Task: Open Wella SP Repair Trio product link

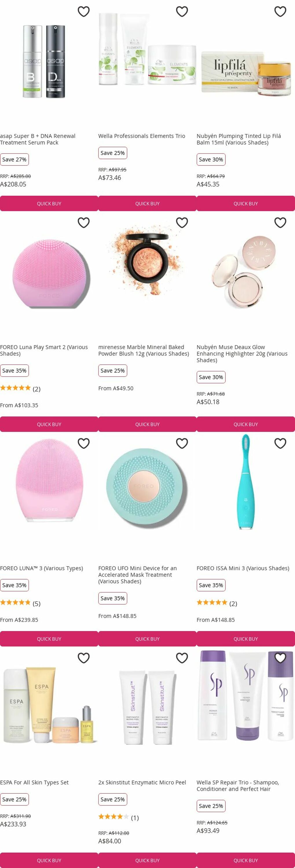Action: click(238, 786)
